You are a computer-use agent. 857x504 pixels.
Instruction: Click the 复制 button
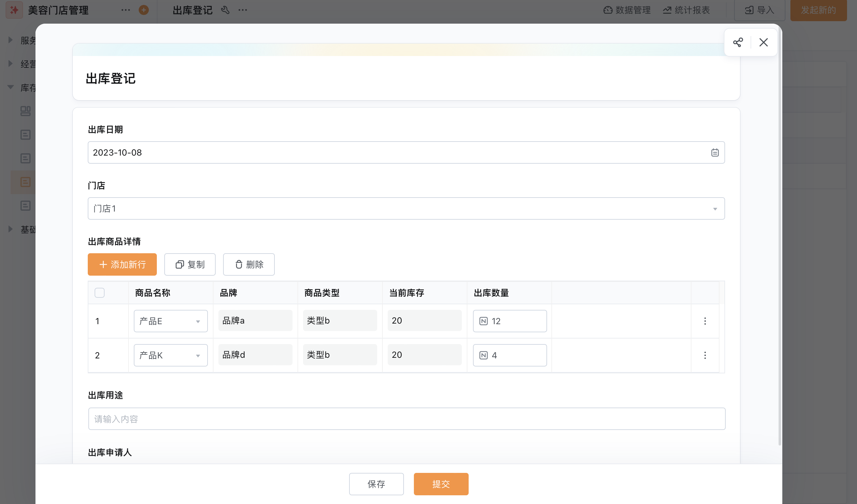click(190, 264)
